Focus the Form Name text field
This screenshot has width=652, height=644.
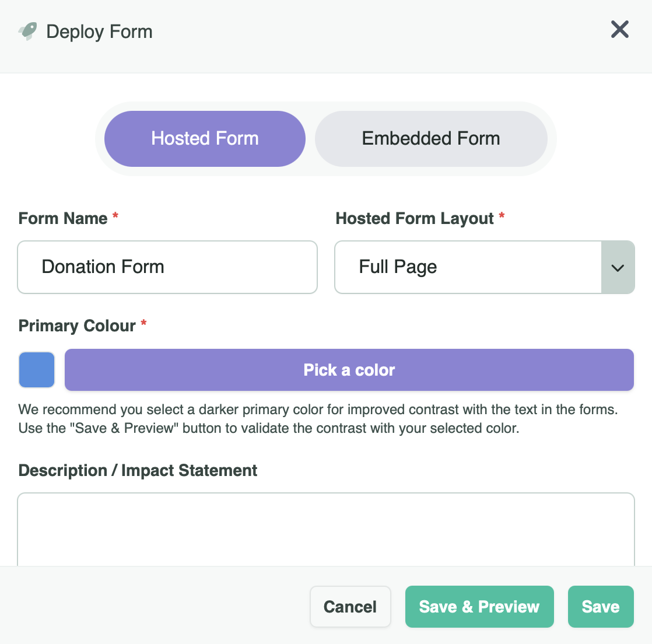click(x=167, y=267)
